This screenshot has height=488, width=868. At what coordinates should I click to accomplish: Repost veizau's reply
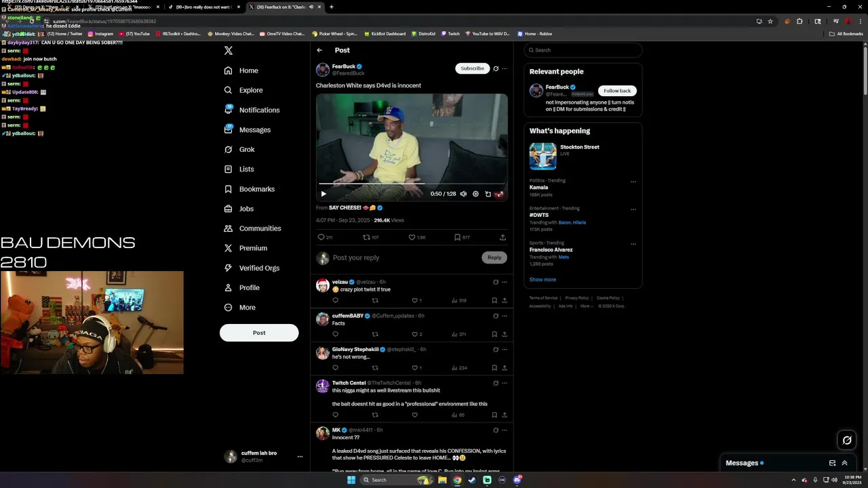pyautogui.click(x=375, y=300)
